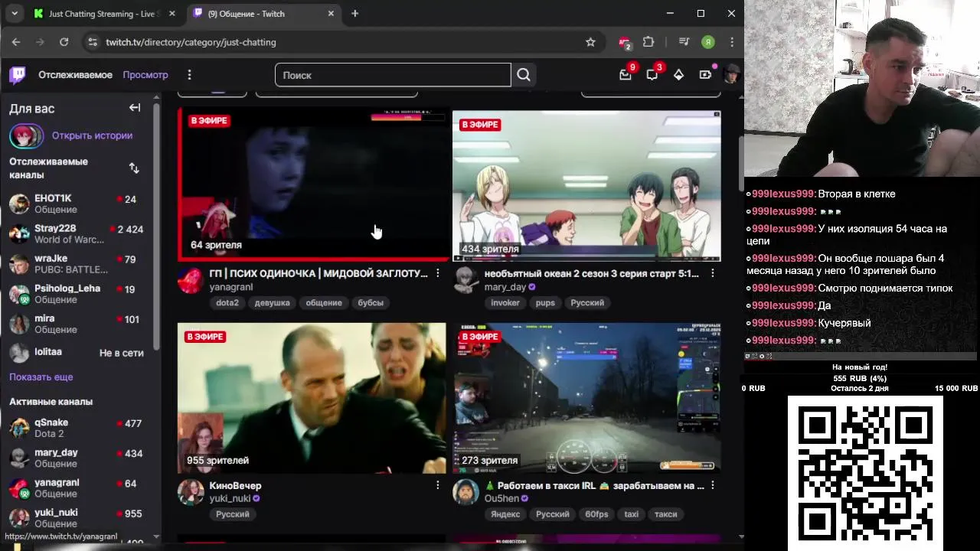Close the Kick Just Chatting tab

click(171, 14)
